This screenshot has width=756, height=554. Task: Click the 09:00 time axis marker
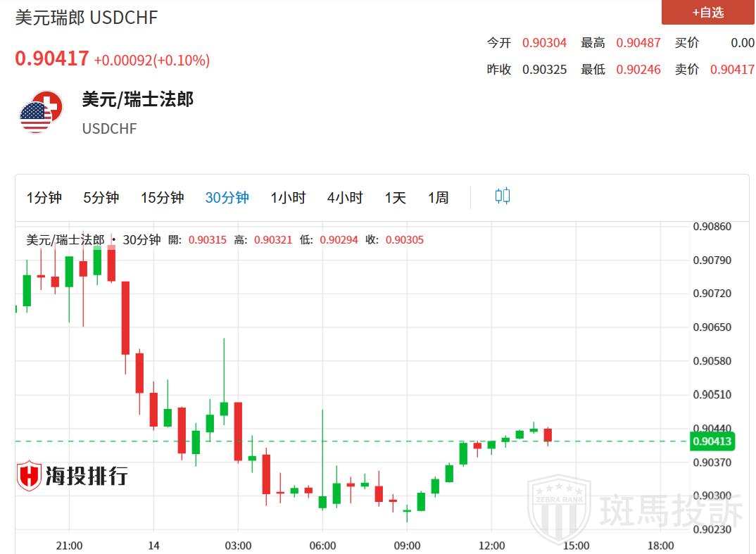(x=407, y=546)
